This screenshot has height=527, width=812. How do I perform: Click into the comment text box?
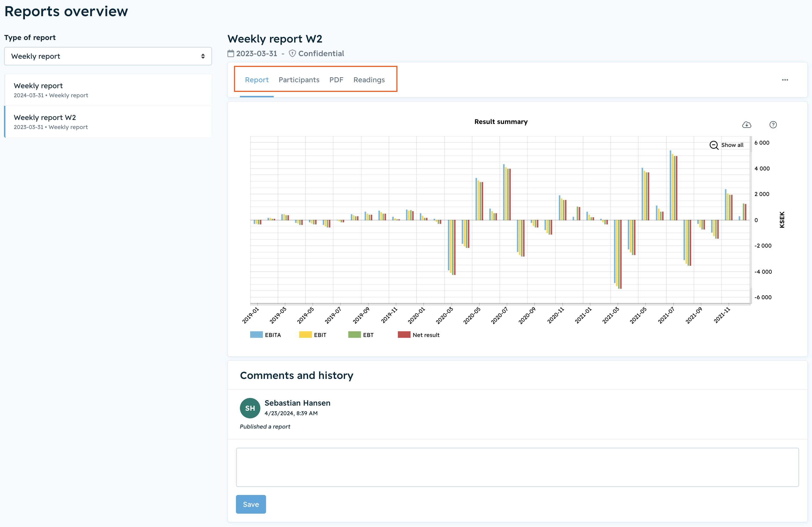[x=517, y=467]
